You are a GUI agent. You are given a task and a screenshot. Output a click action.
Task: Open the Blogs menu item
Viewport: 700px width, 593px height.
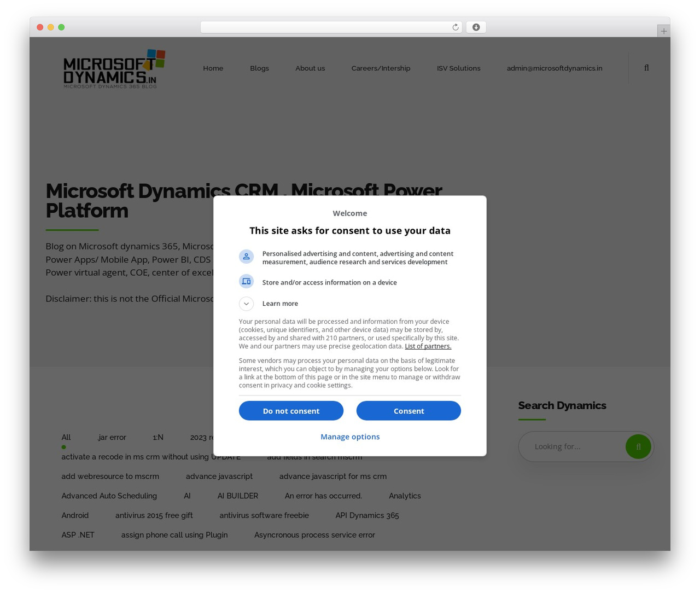(259, 68)
